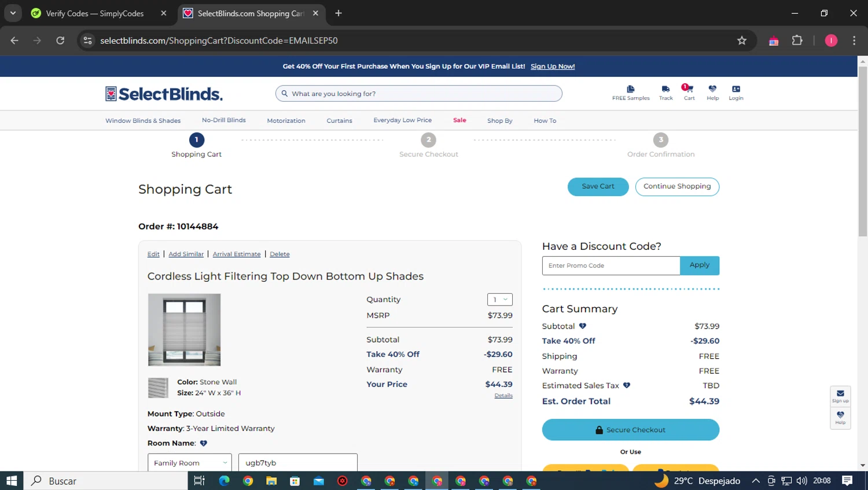Open the floating Sign up envelope widget
Image resolution: width=868 pixels, height=490 pixels.
pos(840,396)
